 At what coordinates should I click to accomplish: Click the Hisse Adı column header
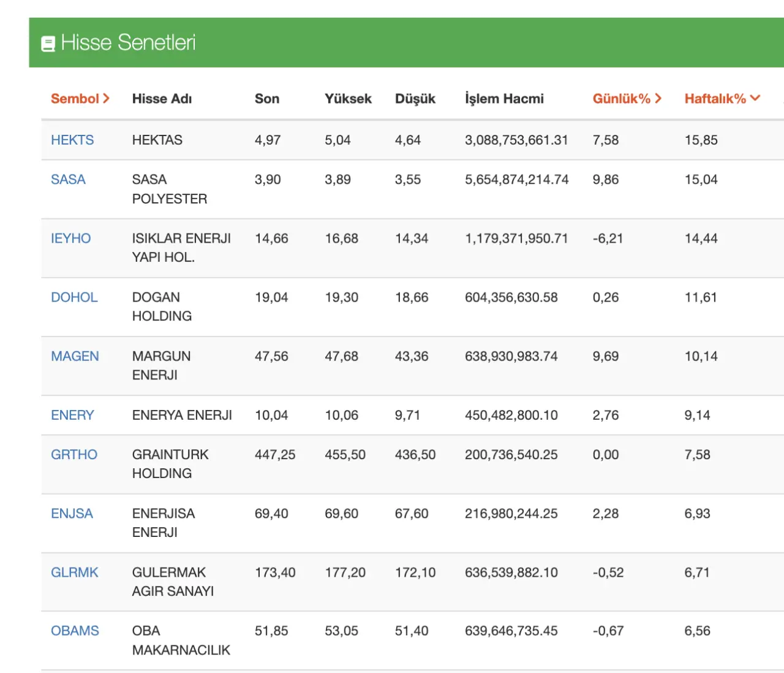pos(162,99)
